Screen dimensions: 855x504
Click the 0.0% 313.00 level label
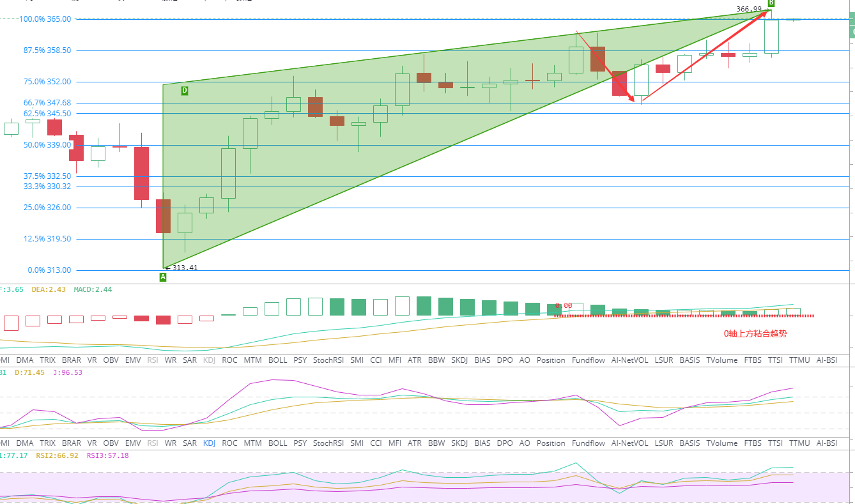[x=49, y=270]
